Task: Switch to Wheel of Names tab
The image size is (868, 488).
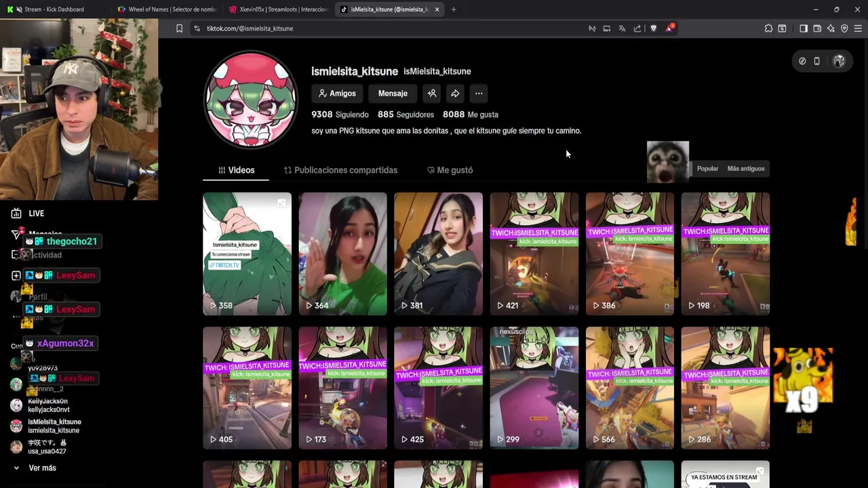Action: [x=166, y=9]
